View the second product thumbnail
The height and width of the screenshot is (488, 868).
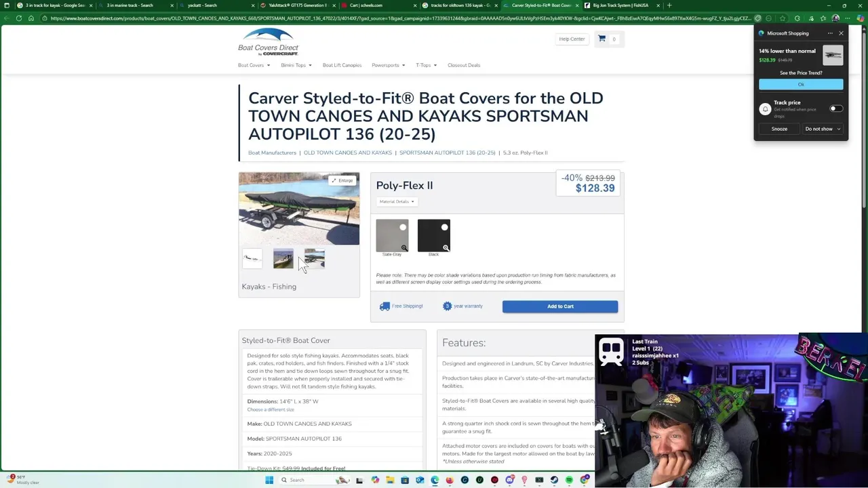point(283,258)
